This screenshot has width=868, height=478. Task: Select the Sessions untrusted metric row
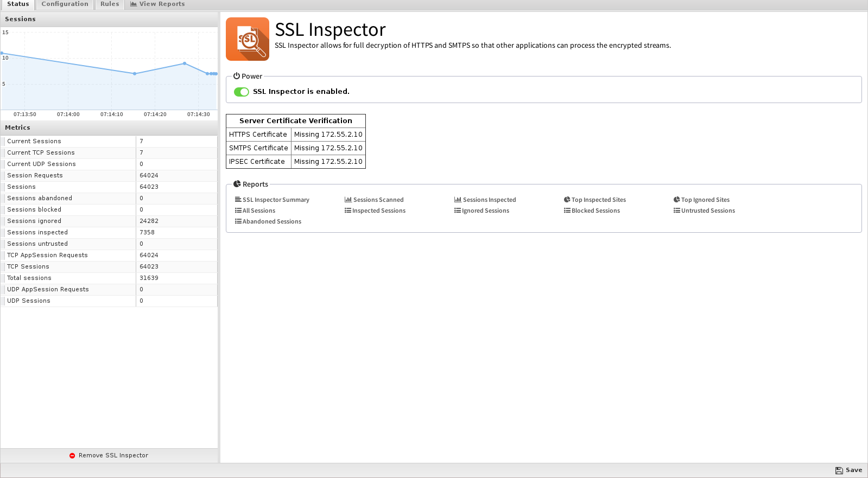[x=109, y=244]
